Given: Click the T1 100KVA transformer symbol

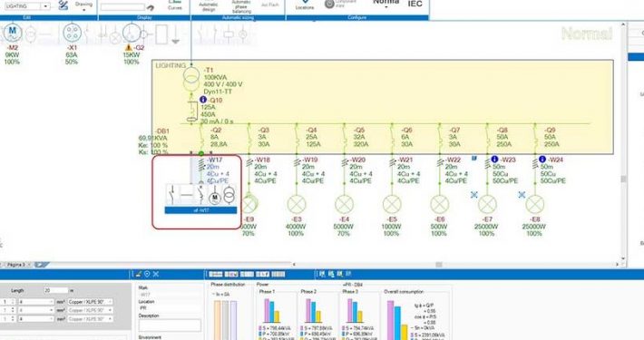Looking at the screenshot, I should pos(191,80).
